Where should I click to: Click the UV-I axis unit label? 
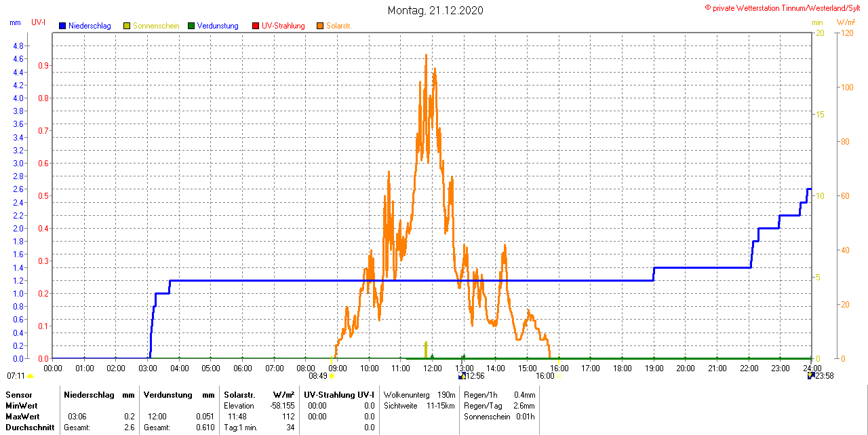coord(39,22)
